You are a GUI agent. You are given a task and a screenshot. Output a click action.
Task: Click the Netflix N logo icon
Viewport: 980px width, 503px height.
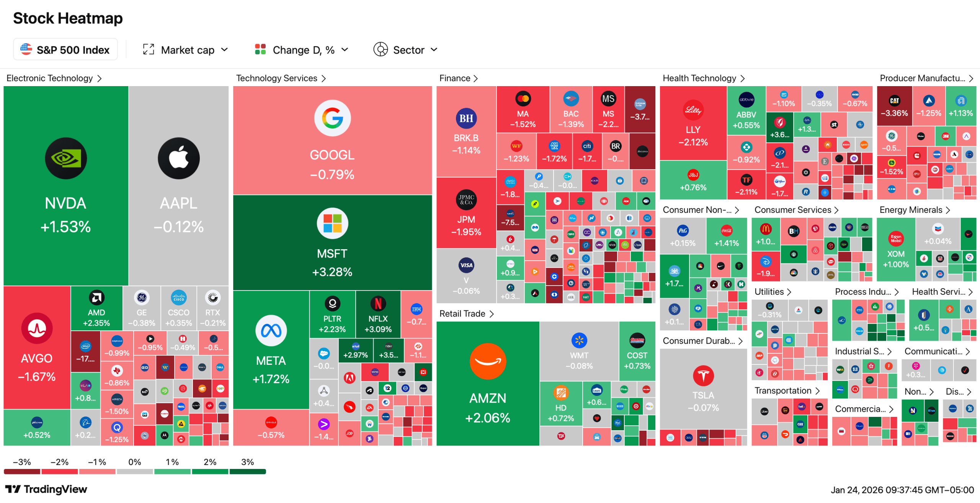378,304
